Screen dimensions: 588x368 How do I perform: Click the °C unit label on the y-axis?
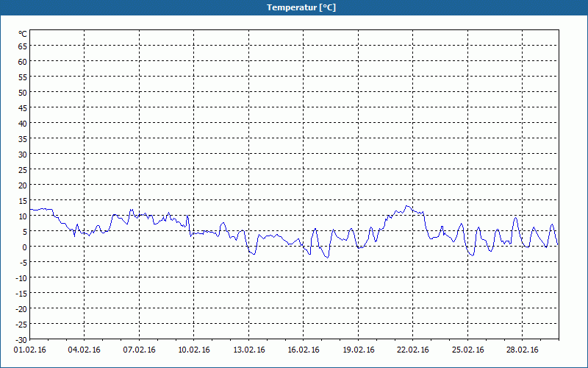point(23,34)
